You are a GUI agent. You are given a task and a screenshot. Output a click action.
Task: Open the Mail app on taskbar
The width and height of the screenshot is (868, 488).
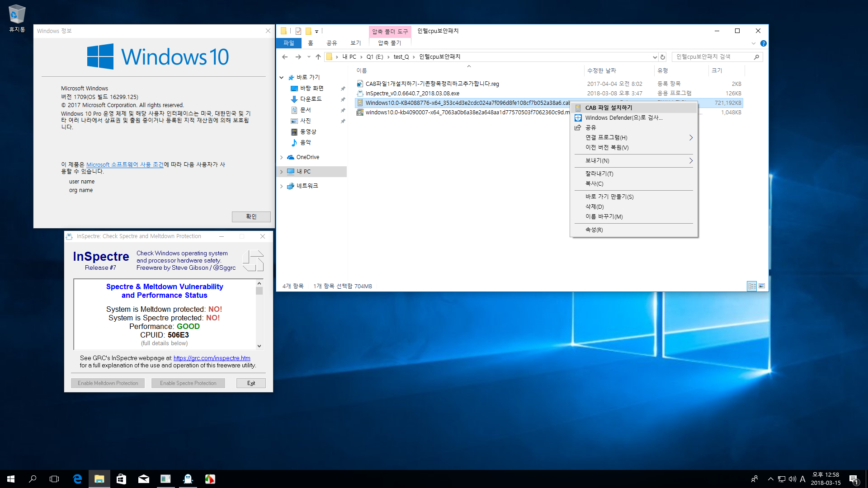click(x=143, y=479)
